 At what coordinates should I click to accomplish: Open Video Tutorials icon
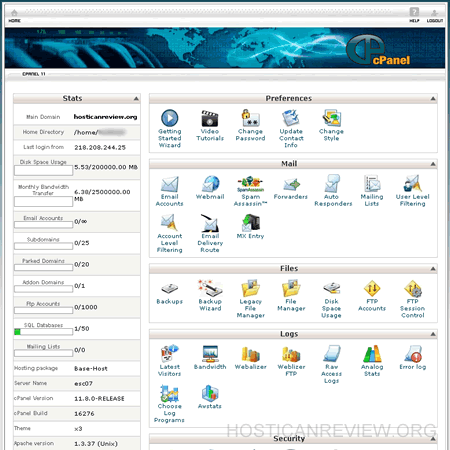(210, 118)
